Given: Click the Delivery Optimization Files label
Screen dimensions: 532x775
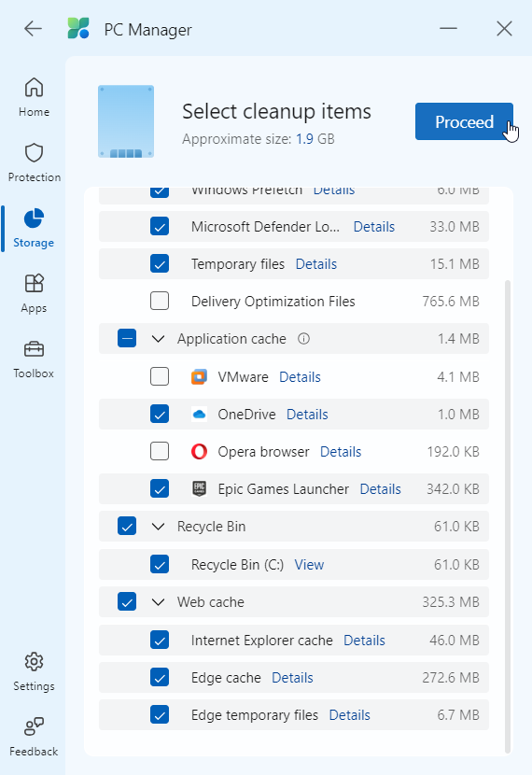Looking at the screenshot, I should click(x=273, y=302).
